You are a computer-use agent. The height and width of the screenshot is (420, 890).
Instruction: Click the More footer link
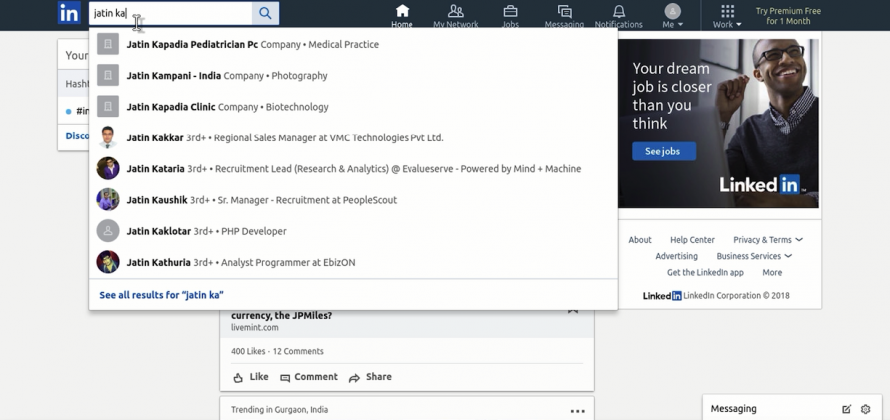pos(772,272)
